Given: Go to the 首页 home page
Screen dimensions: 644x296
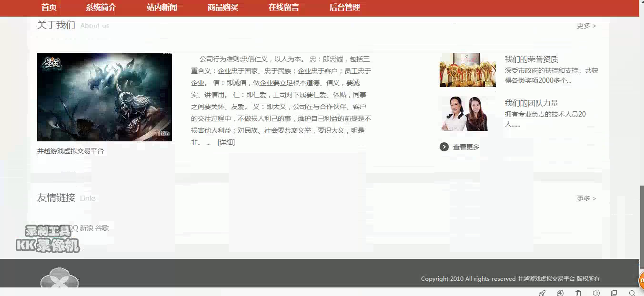Looking at the screenshot, I should 49,8.
